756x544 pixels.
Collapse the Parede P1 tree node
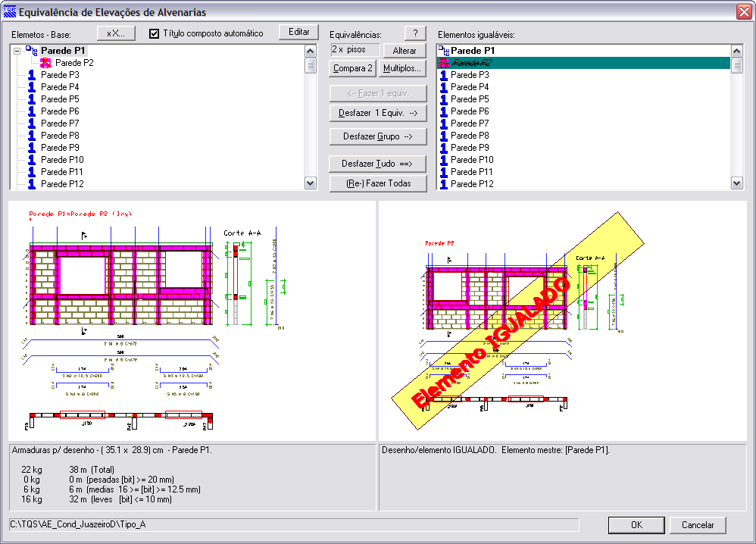click(17, 51)
